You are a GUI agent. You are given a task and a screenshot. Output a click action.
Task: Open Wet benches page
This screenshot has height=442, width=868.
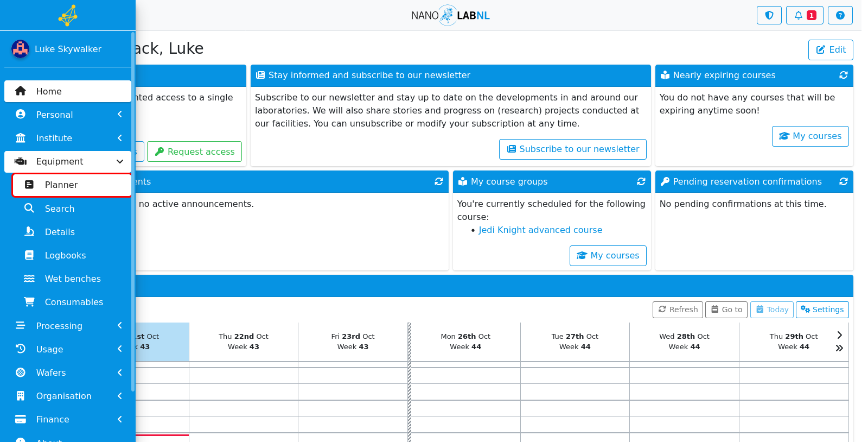(x=72, y=279)
